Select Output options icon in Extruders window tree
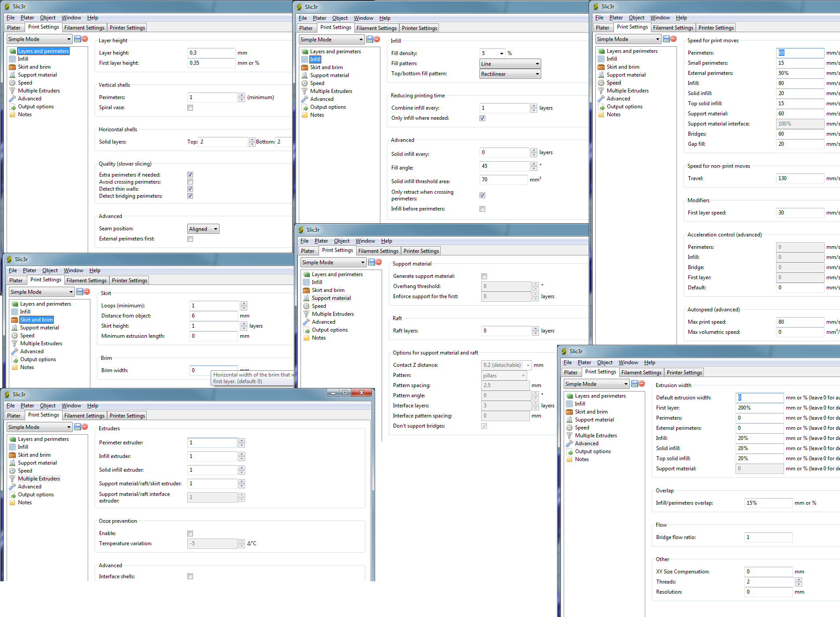Image resolution: width=840 pixels, height=617 pixels. tap(12, 495)
